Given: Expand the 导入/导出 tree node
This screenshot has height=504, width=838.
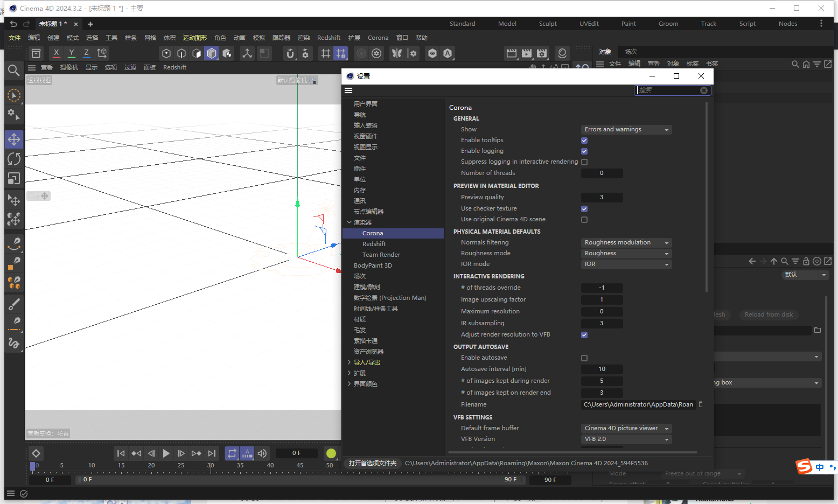Looking at the screenshot, I should click(x=349, y=362).
